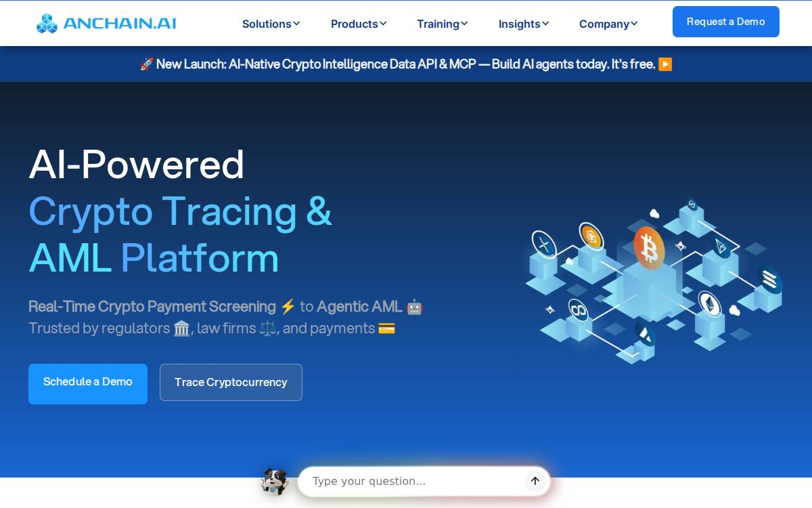Open the Training menu
Image resolution: width=812 pixels, height=508 pixels.
442,24
